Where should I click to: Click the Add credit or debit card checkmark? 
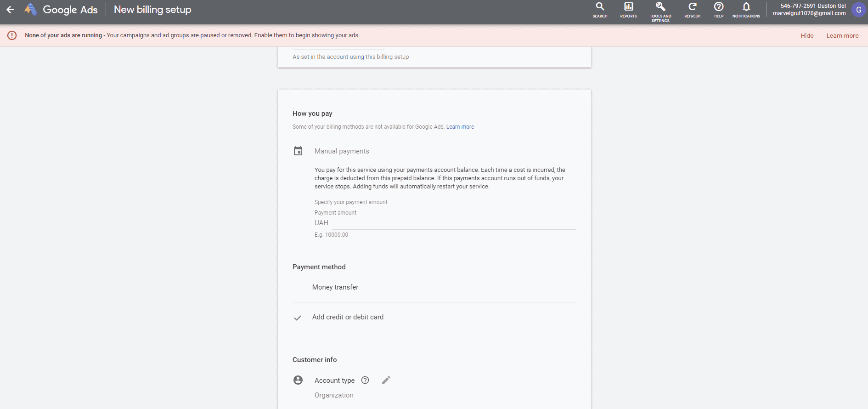(298, 318)
